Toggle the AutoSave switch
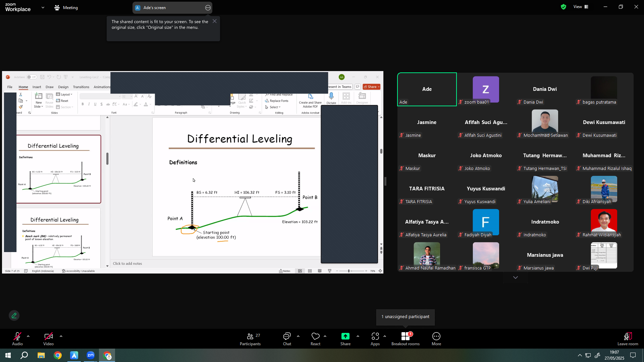 [x=32, y=77]
